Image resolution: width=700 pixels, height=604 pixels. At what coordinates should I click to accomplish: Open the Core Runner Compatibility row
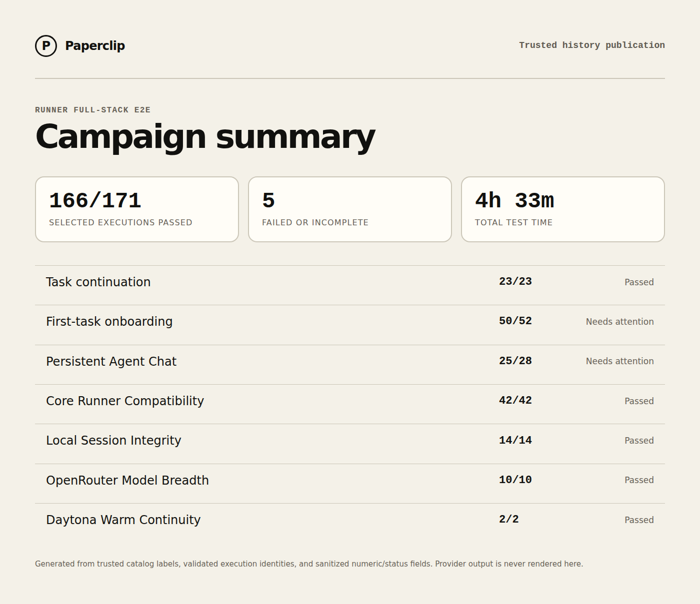[x=350, y=404]
